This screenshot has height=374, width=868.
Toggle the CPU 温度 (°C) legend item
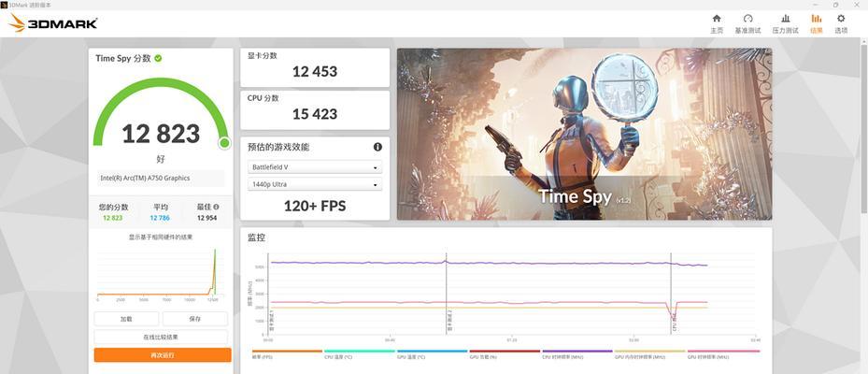360,354
